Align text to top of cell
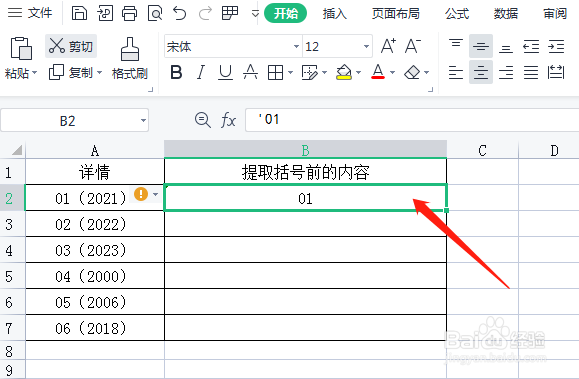Viewport: 579px width, 379px height. [x=456, y=44]
